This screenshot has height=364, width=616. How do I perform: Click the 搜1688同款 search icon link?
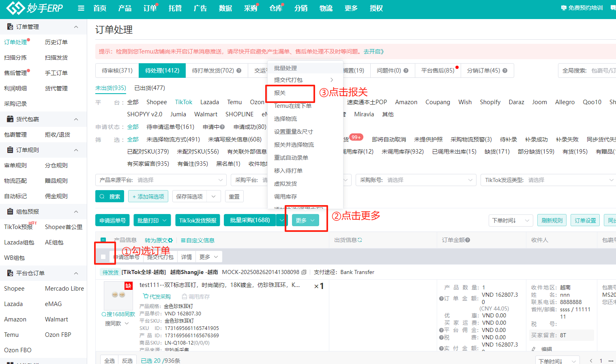(x=118, y=314)
